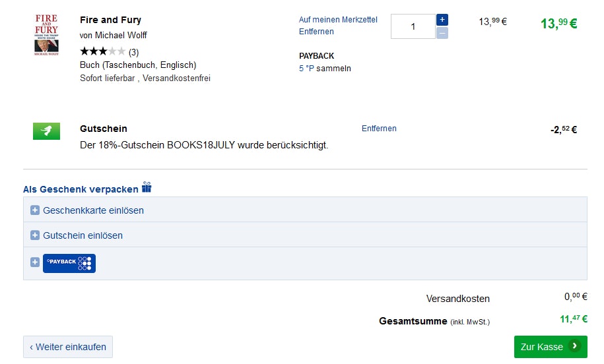Select Als Geschenk verpacken option
Screen dimensions: 604x364
(81, 189)
